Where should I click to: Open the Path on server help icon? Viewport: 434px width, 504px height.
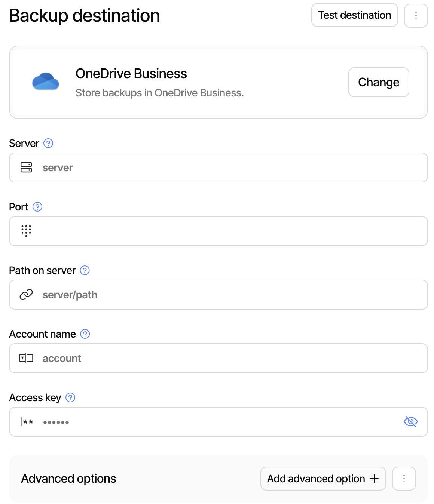click(85, 270)
